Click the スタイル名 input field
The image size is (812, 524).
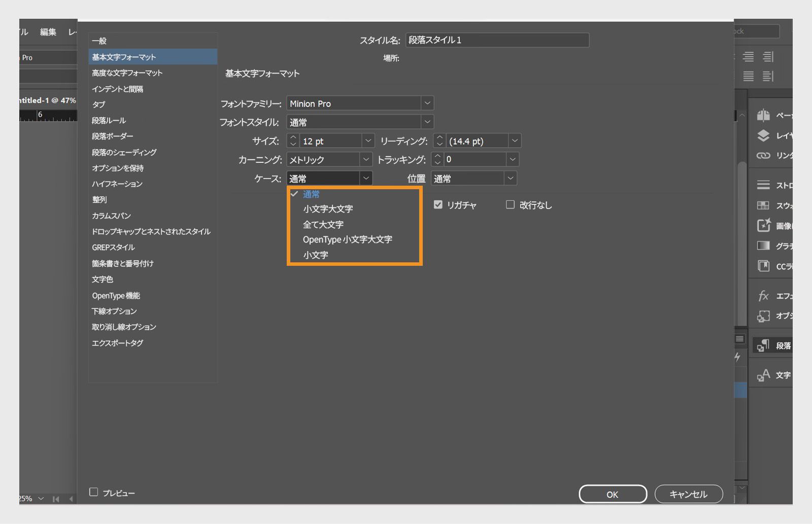(497, 40)
